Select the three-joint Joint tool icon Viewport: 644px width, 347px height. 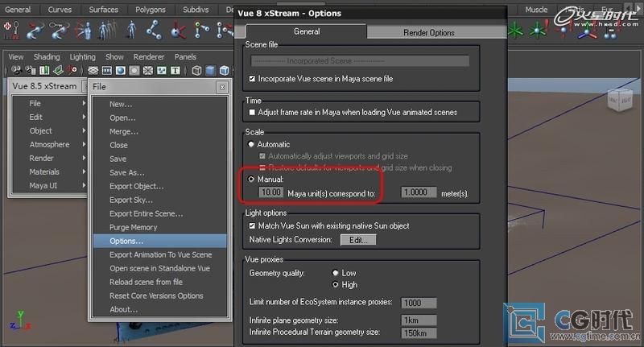[154, 31]
